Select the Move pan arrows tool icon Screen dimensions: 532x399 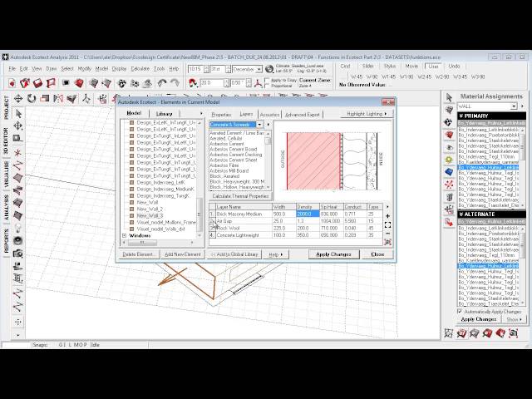click(18, 99)
